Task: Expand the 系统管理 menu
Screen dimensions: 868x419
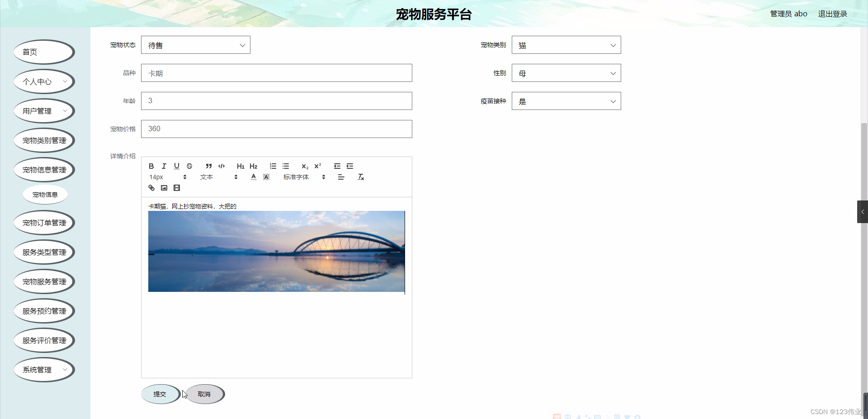Action: [44, 370]
